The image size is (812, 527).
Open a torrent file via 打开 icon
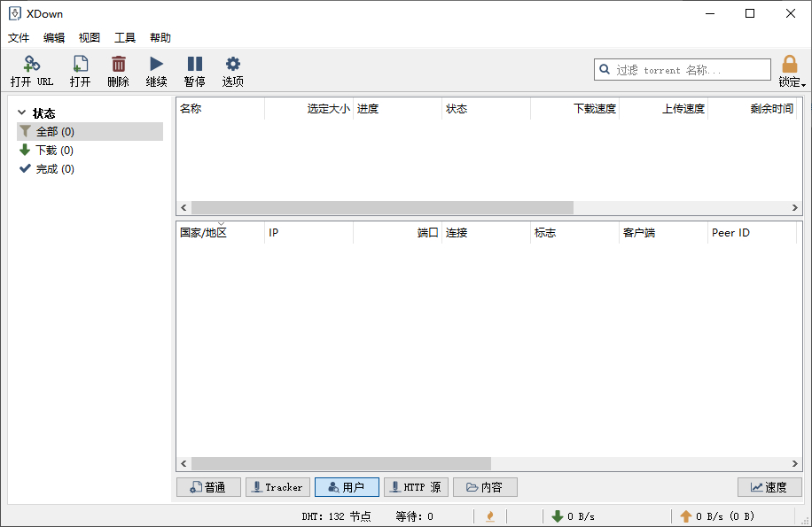(81, 64)
